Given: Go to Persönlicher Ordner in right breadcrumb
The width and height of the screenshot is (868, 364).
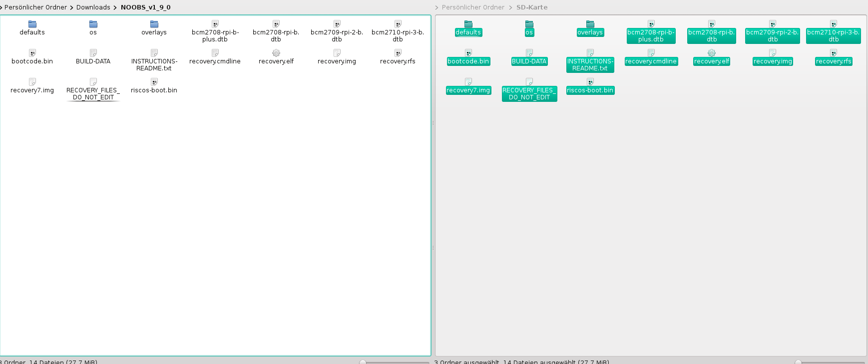Looking at the screenshot, I should tap(473, 7).
